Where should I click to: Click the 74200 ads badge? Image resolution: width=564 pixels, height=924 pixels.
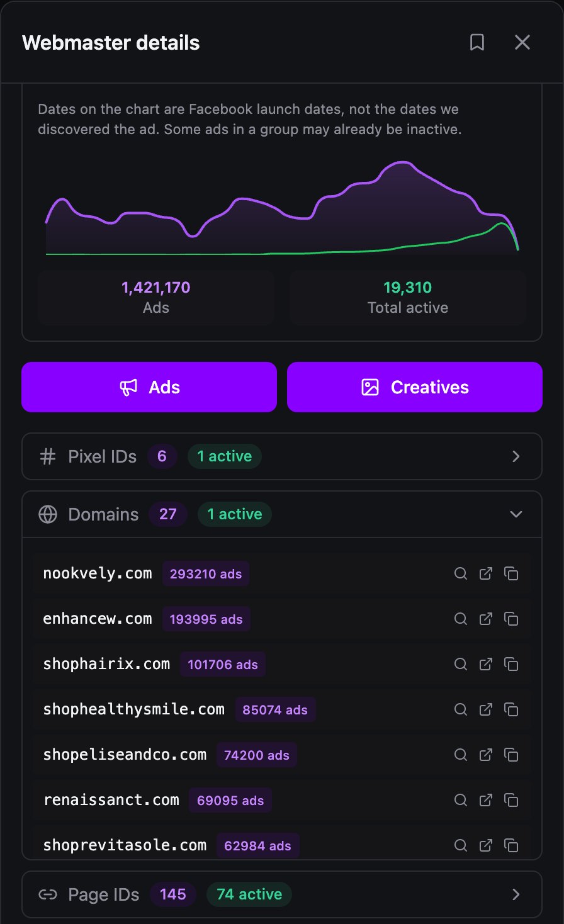click(x=257, y=755)
